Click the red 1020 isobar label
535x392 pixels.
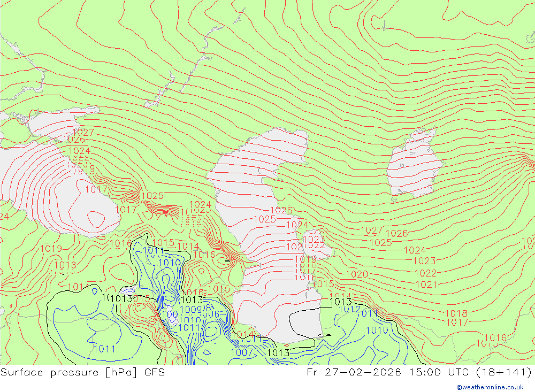[357, 274]
